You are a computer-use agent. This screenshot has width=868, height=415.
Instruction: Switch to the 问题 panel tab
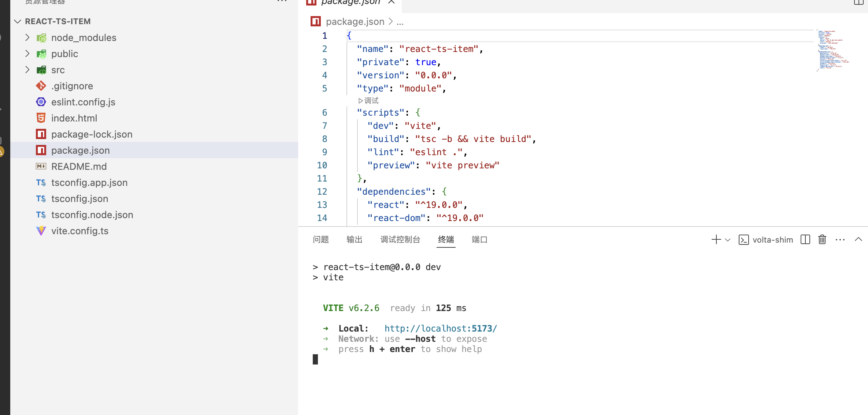coord(320,239)
